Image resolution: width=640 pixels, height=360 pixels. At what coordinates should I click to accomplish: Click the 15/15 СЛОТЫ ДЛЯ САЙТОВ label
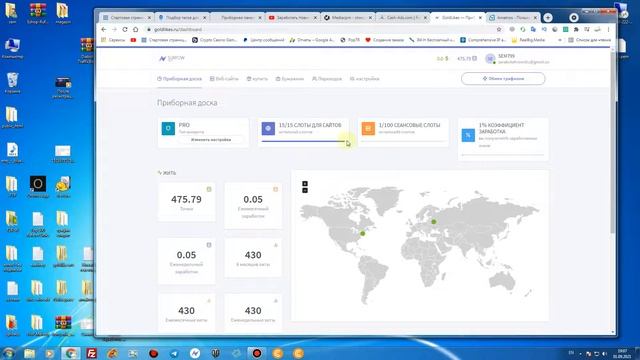point(310,125)
